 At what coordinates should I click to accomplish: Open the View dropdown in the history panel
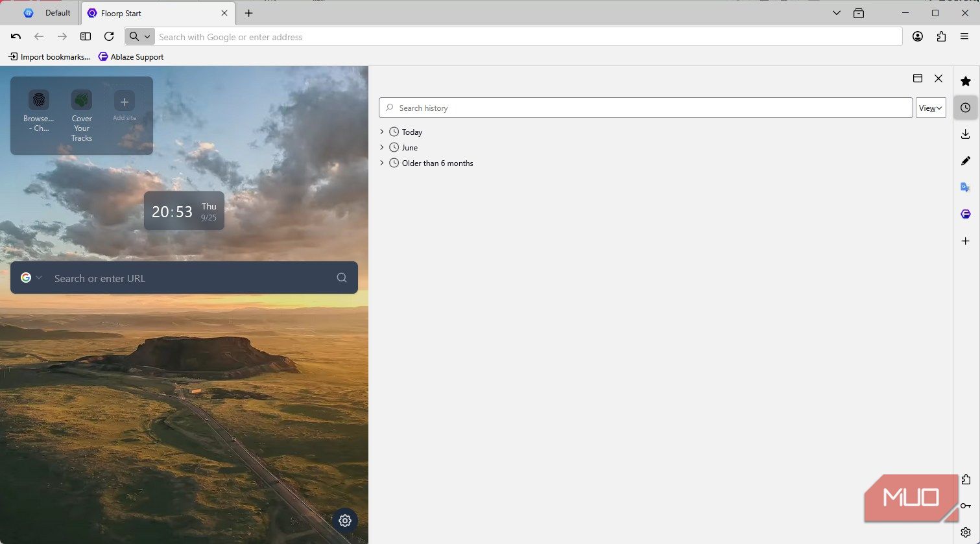click(930, 108)
